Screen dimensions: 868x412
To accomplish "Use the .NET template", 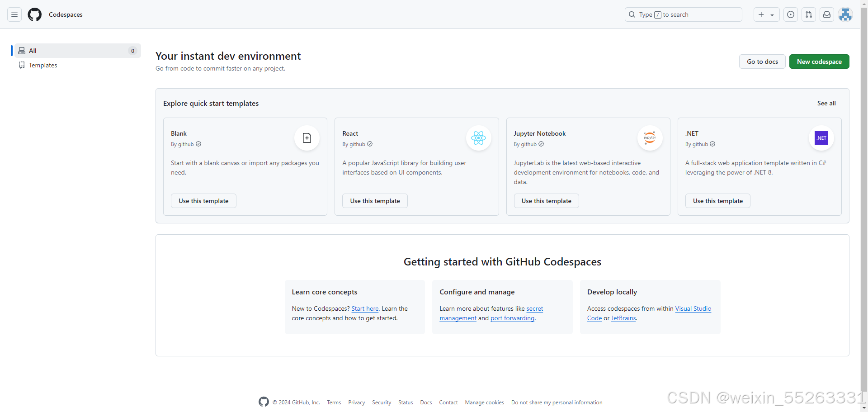I will [x=718, y=201].
